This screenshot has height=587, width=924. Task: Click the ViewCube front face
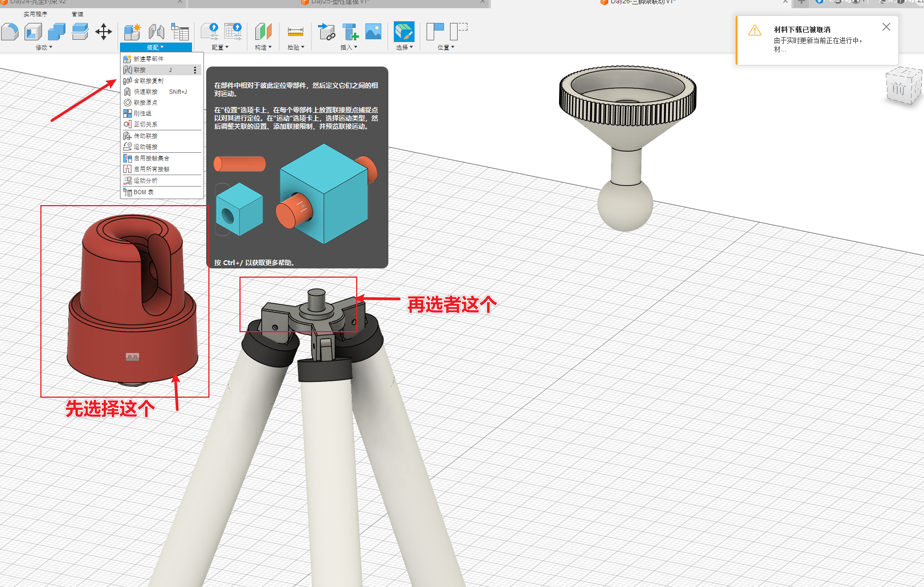tap(898, 88)
